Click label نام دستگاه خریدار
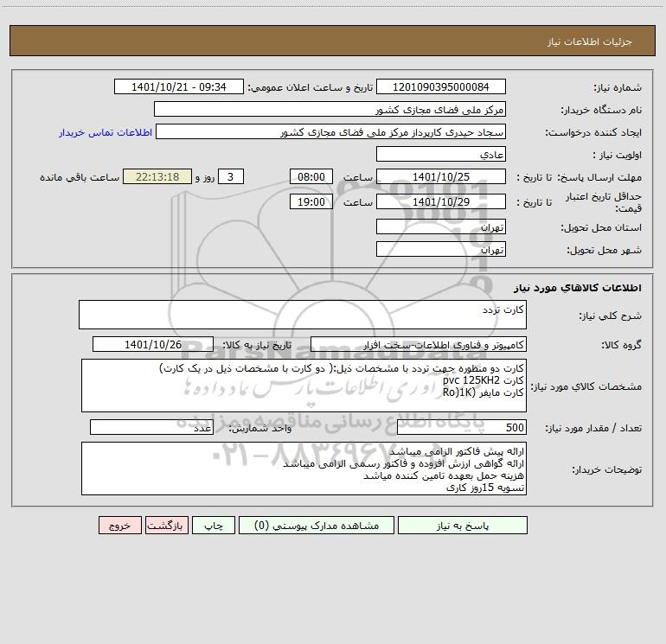 coord(601,110)
